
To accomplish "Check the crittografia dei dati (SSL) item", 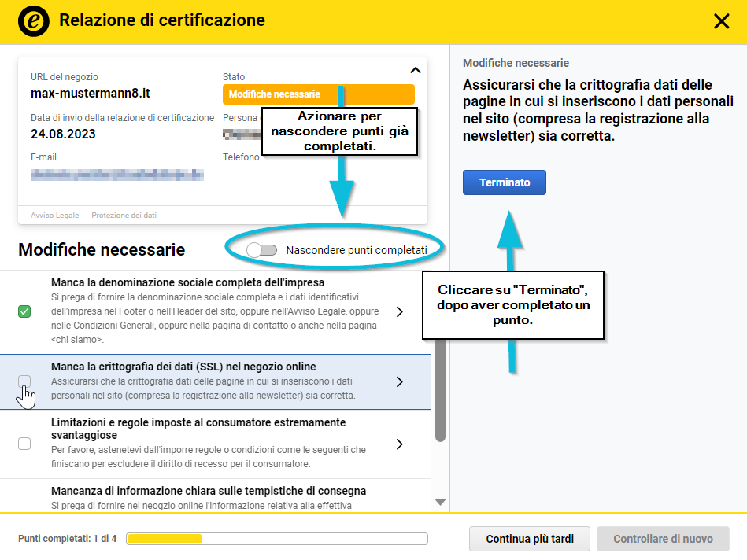I will 24,381.
